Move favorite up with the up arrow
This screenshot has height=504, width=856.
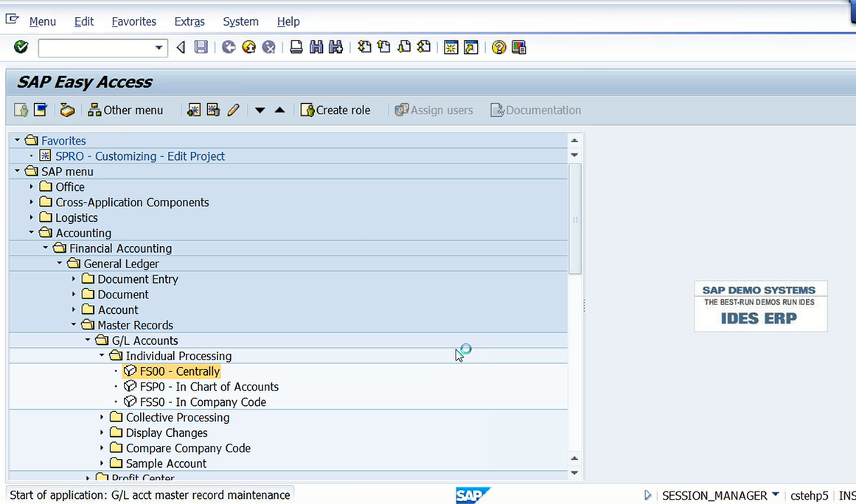[279, 110]
